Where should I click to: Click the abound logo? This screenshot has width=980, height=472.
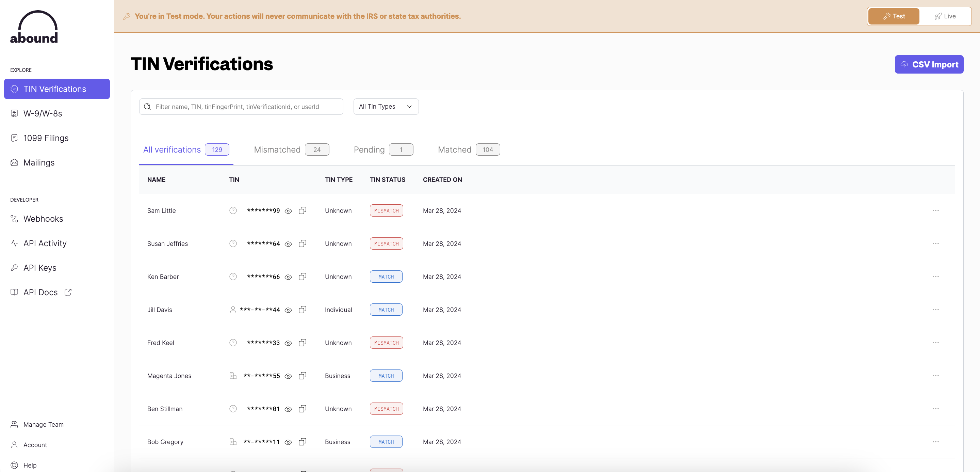(34, 27)
